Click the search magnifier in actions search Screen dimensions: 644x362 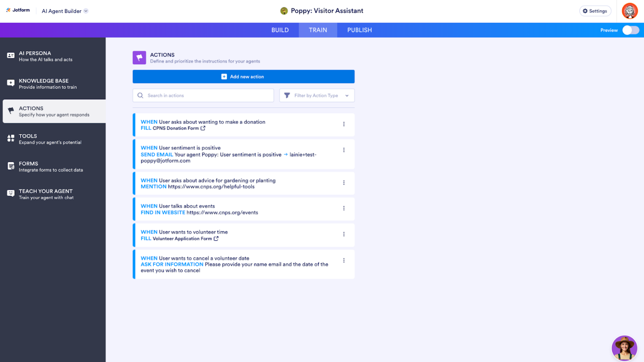click(x=140, y=95)
